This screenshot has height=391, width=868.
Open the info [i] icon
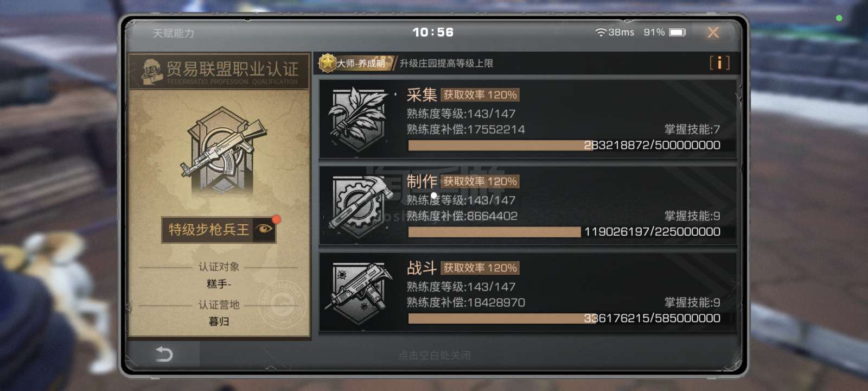tap(719, 63)
